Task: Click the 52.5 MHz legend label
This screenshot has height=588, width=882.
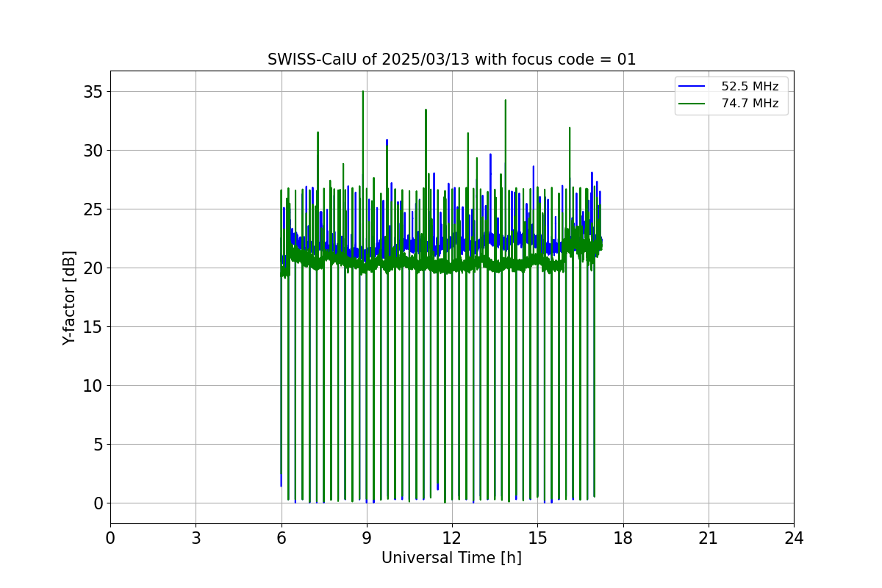Action: click(750, 87)
